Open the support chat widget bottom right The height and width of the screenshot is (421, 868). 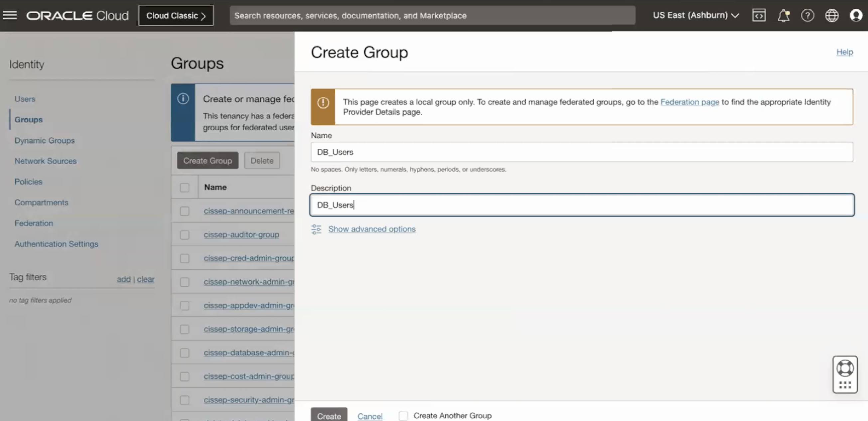(x=845, y=369)
